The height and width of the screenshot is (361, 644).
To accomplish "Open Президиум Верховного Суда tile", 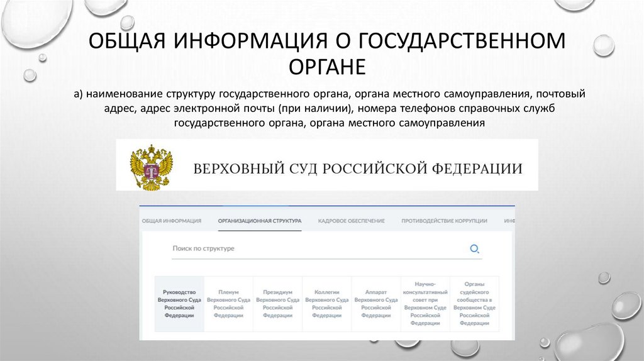I will (x=277, y=304).
